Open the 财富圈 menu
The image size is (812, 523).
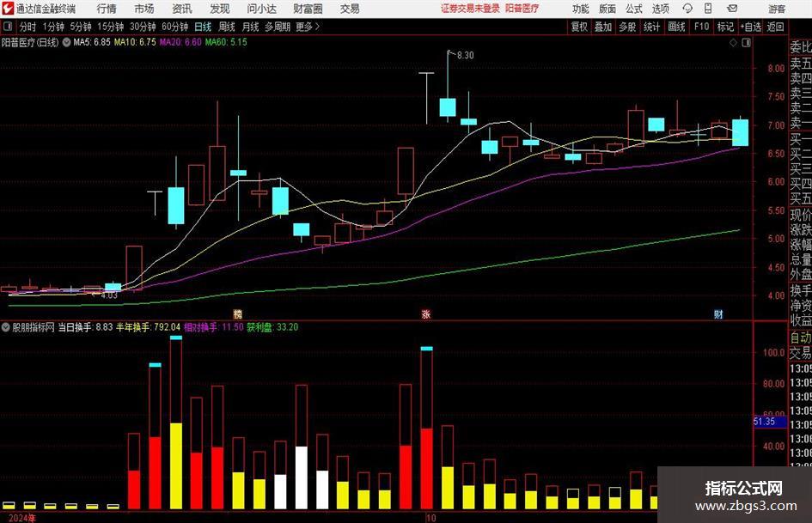pos(308,9)
